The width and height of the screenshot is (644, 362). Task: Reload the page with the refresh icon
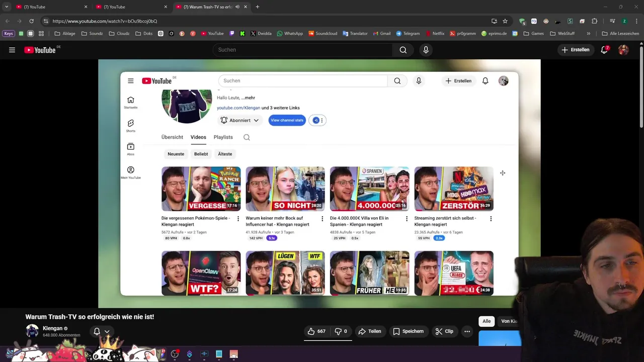pos(31,21)
